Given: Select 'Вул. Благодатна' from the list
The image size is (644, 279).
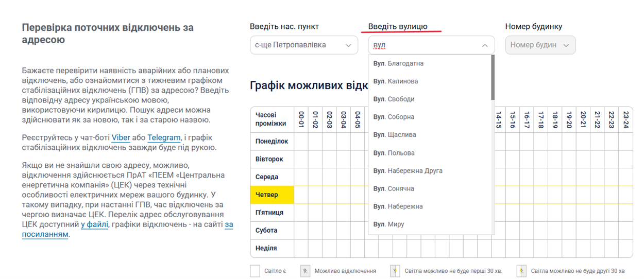Looking at the screenshot, I should pyautogui.click(x=398, y=63).
